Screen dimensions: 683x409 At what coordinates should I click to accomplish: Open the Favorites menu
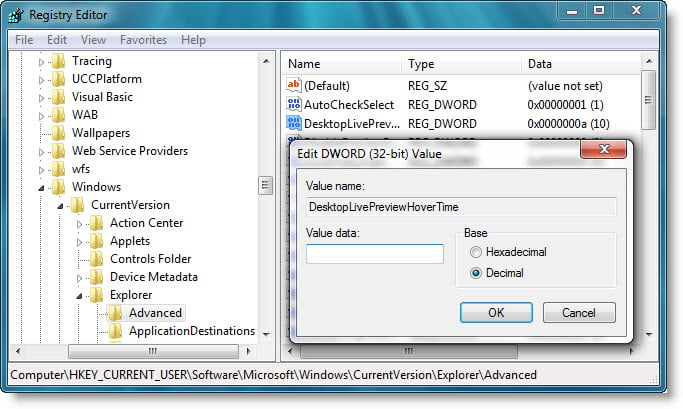[x=143, y=40]
